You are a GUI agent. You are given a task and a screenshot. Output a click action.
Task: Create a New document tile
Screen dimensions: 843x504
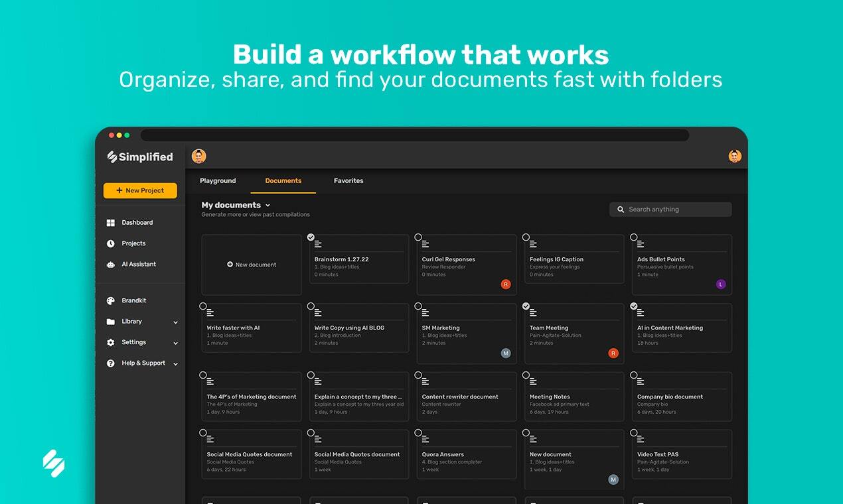point(252,265)
